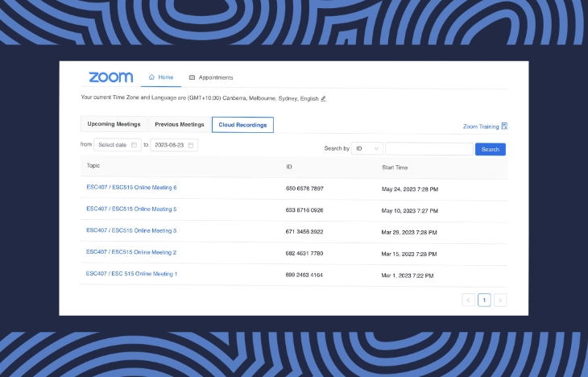
Task: Click the Topic column header
Action: (x=93, y=165)
